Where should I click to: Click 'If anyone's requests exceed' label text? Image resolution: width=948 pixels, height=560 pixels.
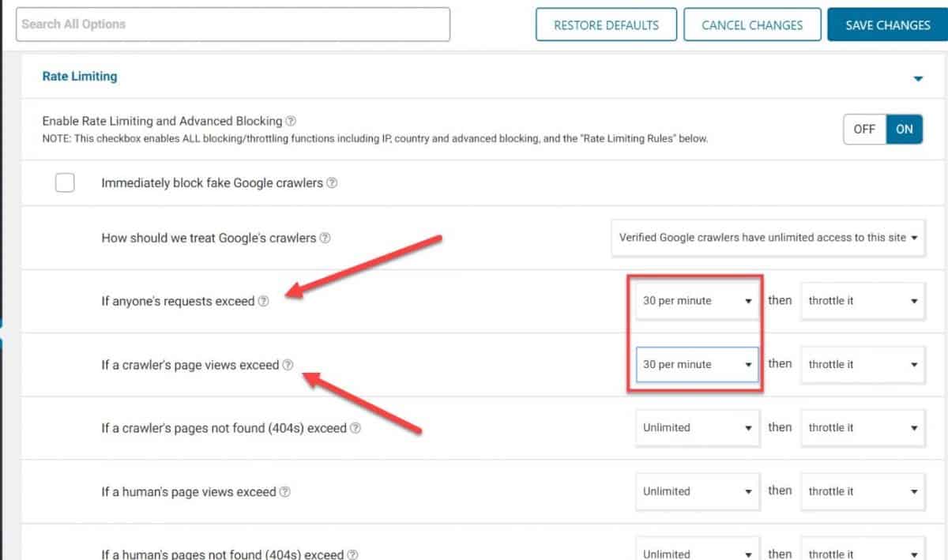coord(178,301)
